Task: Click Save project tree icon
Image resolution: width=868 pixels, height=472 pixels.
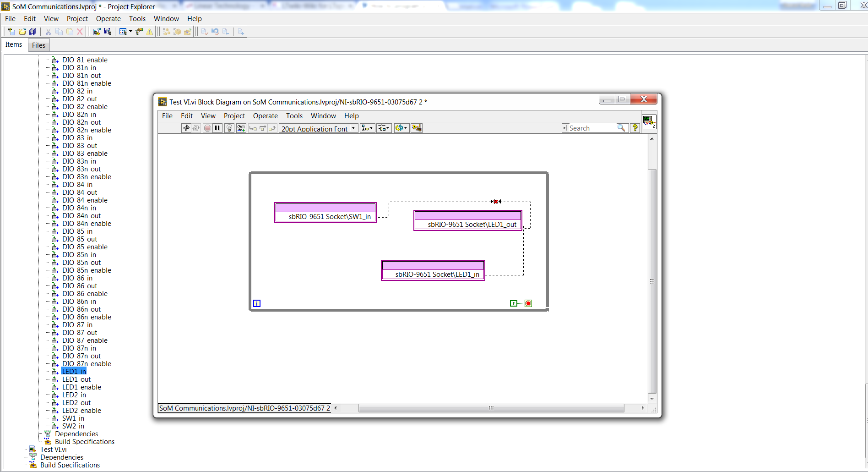Action: point(107,32)
